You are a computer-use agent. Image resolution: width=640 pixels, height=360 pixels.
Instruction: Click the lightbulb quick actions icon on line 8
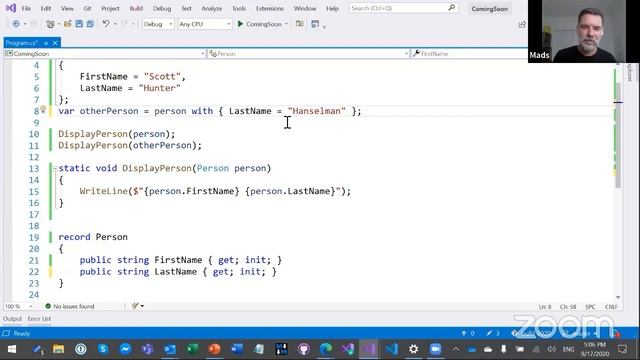[x=43, y=109]
